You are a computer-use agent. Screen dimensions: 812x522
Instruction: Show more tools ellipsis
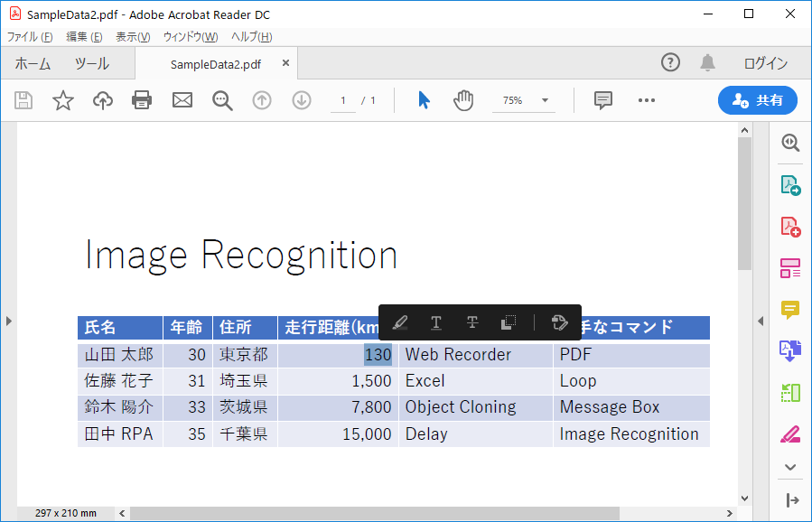point(647,100)
